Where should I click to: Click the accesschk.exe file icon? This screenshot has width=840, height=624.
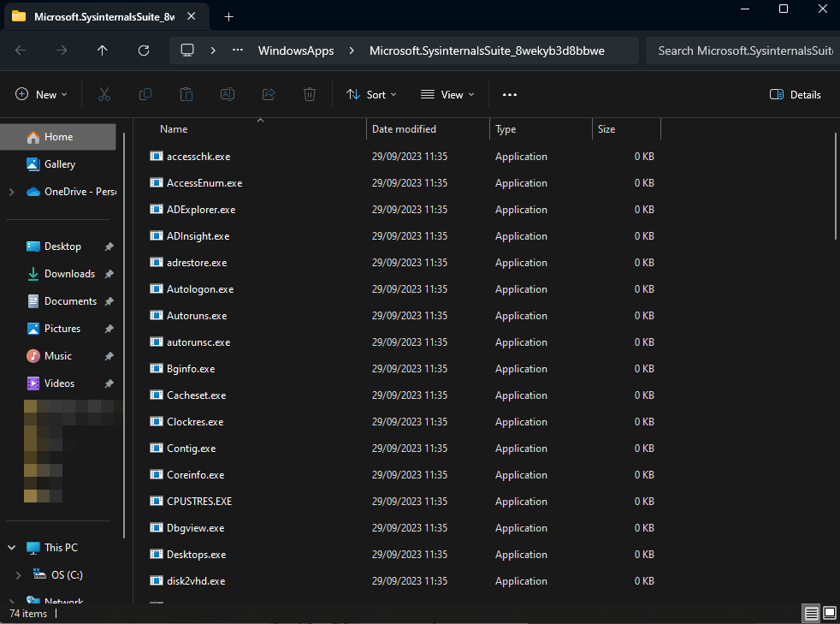[x=157, y=157]
